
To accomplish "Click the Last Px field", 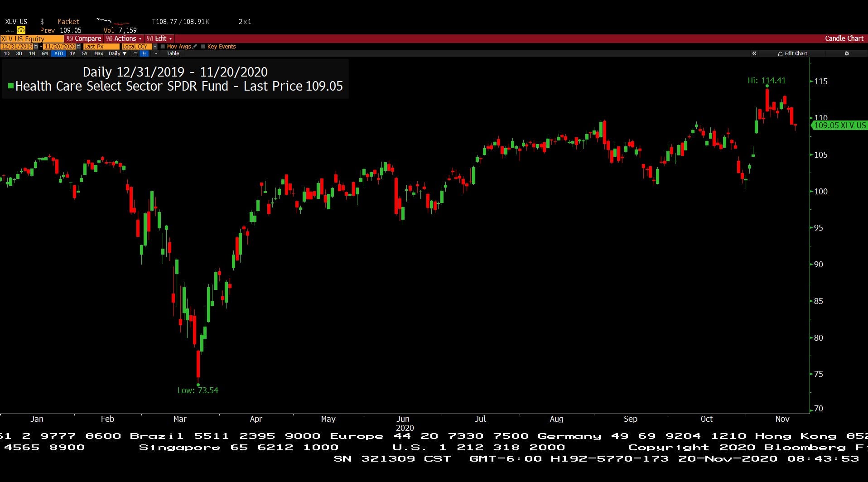I will (x=101, y=47).
